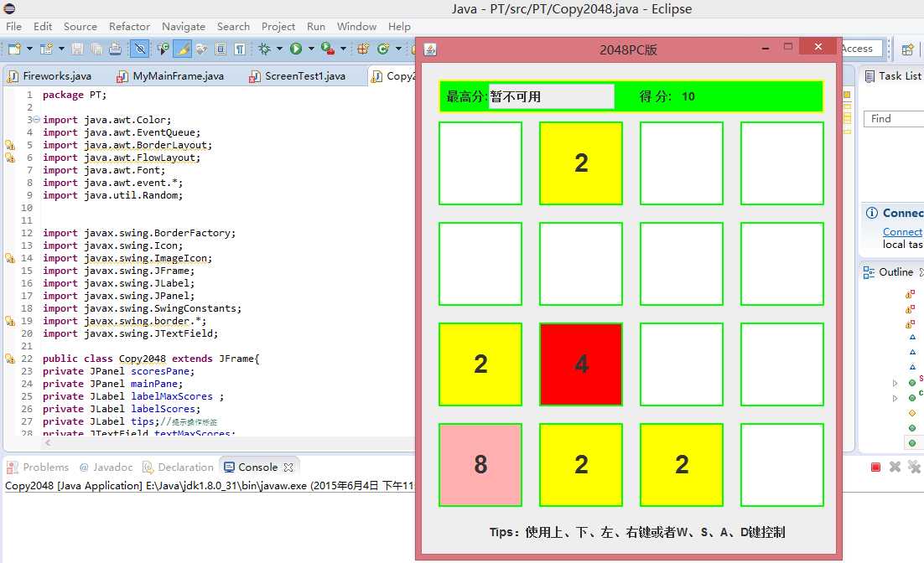Click the yellow 2 tile in top row
This screenshot has width=924, height=563.
tap(581, 163)
